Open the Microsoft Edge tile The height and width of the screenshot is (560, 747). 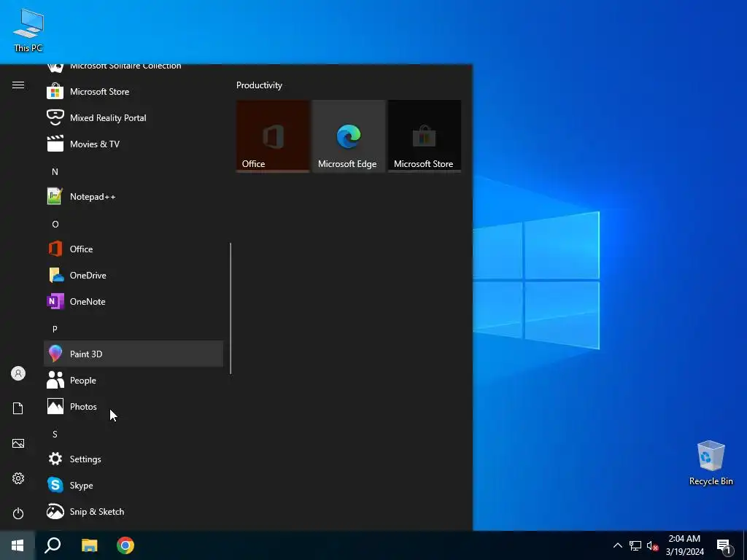(349, 136)
